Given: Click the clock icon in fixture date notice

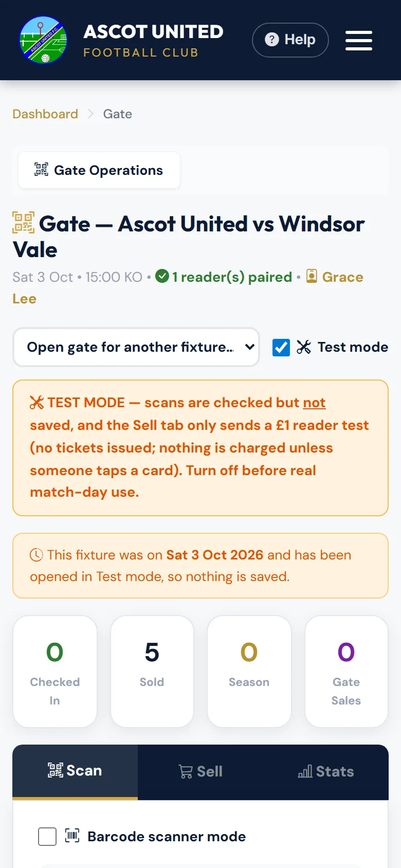Looking at the screenshot, I should 37,555.
